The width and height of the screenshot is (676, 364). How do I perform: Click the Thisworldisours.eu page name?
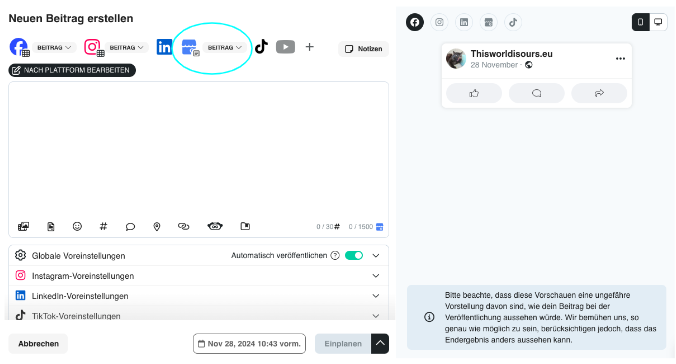[511, 54]
